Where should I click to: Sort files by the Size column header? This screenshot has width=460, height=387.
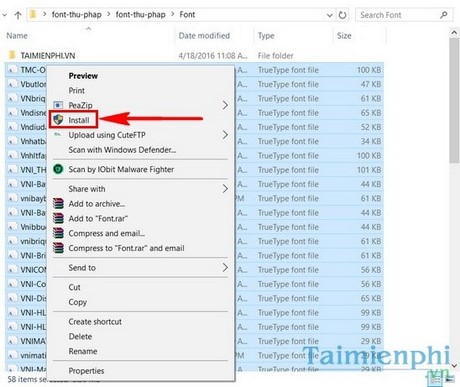344,36
